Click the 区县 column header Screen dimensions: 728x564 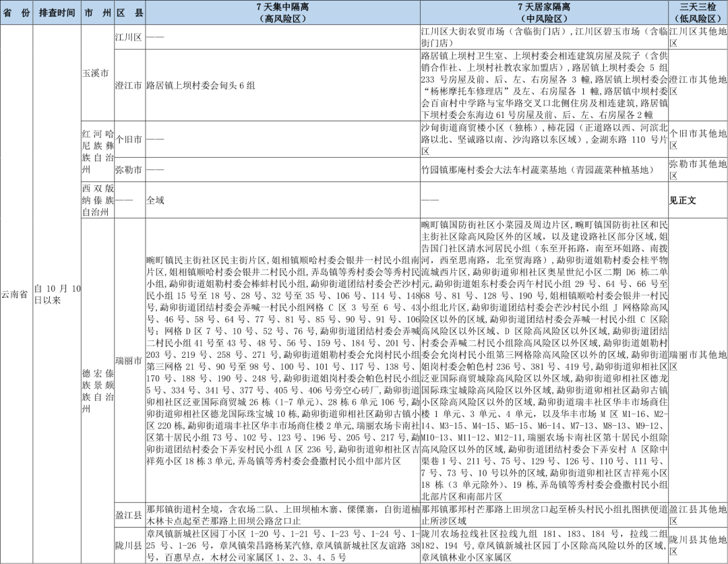[130, 13]
